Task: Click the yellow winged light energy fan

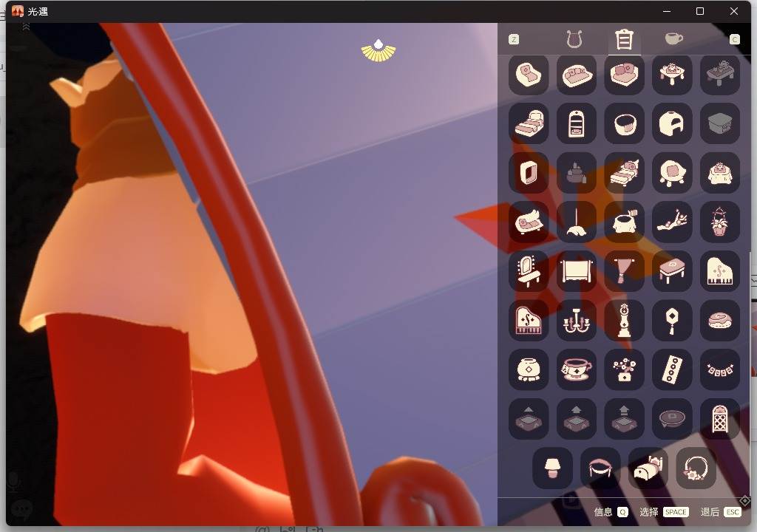Action: pos(378,51)
